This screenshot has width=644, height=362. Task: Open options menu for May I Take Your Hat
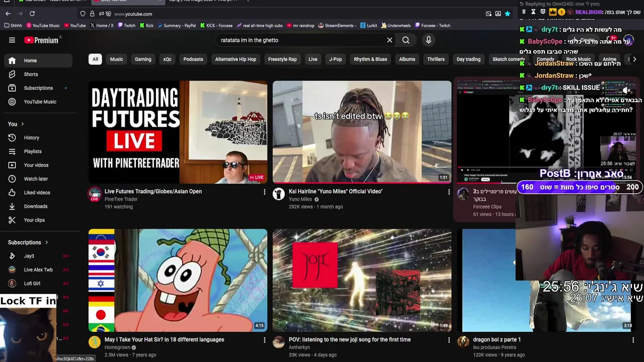(x=265, y=340)
